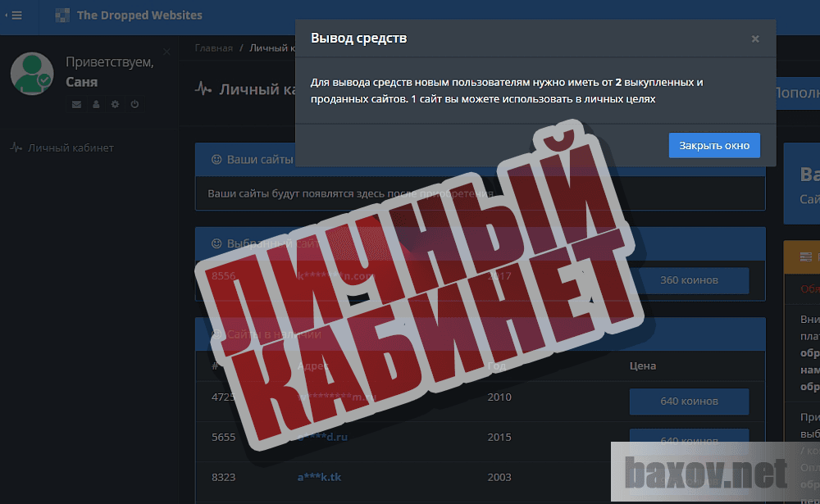Screen dimensions: 820x504
Task: Open the hamburger menu in the top bar
Action: 18,16
